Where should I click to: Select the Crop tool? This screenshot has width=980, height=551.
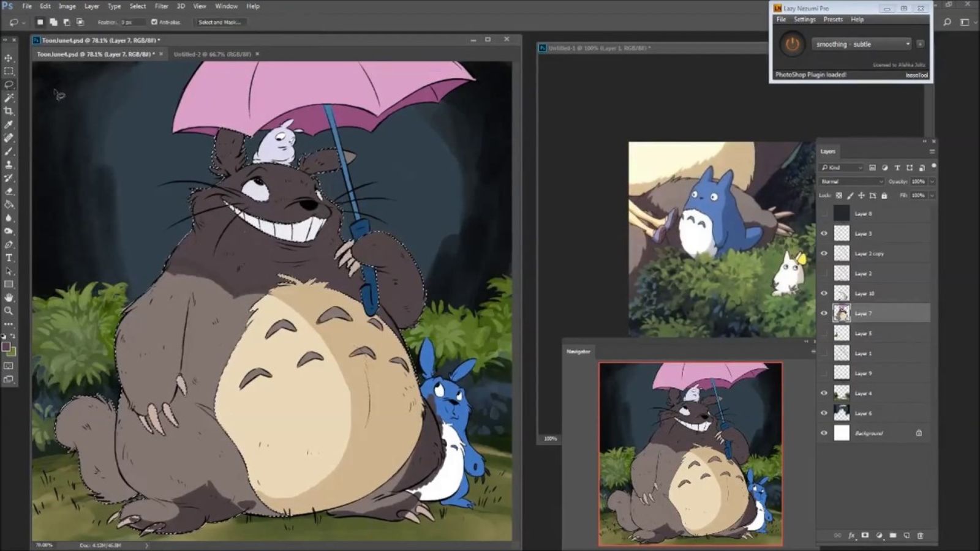tap(9, 111)
